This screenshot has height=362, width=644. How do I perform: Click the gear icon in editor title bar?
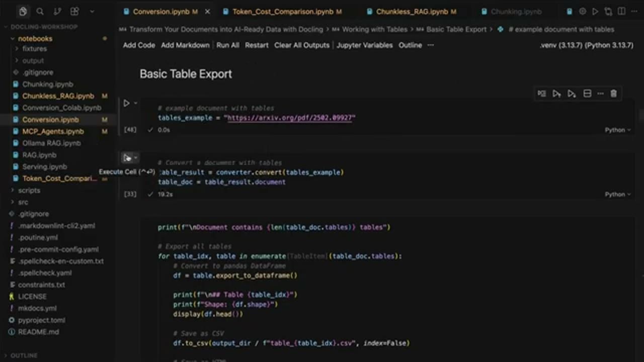click(x=583, y=11)
